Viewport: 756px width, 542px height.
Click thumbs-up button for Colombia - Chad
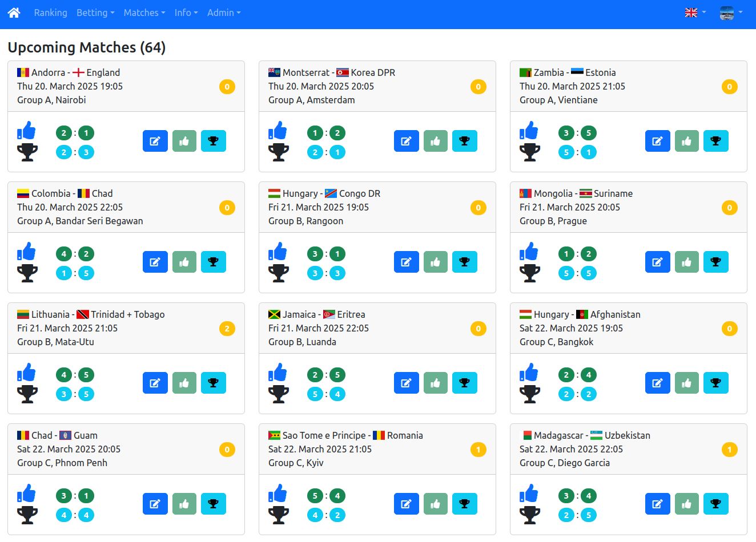coord(184,262)
